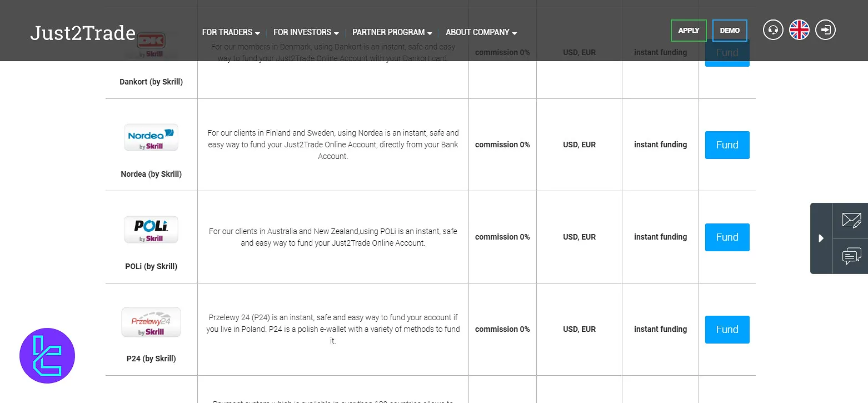This screenshot has width=868, height=403.
Task: Click Fund button for Nordea
Action: [727, 145]
